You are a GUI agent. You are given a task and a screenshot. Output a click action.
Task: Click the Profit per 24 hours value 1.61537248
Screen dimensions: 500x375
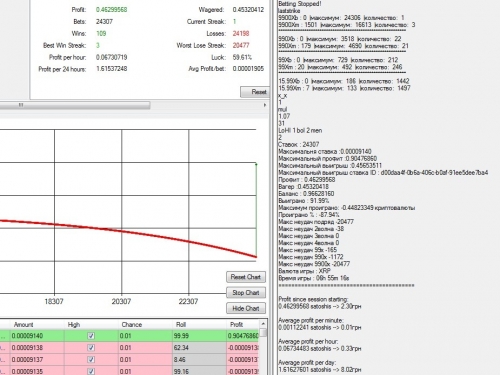(111, 69)
